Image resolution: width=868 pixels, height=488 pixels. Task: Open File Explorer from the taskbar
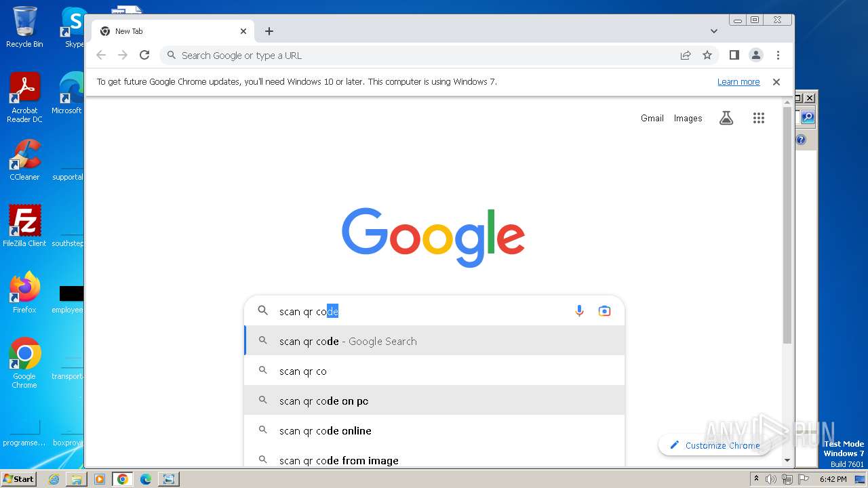coord(77,479)
